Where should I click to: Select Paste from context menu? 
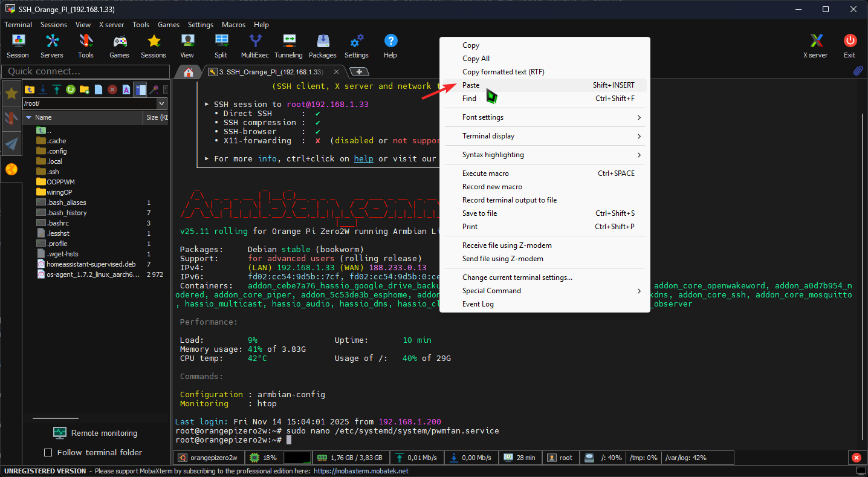point(545,85)
